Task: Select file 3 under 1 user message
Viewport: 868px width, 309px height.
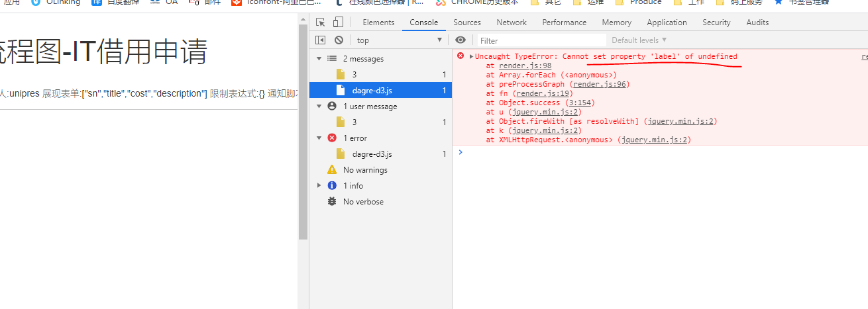Action: tap(380, 122)
